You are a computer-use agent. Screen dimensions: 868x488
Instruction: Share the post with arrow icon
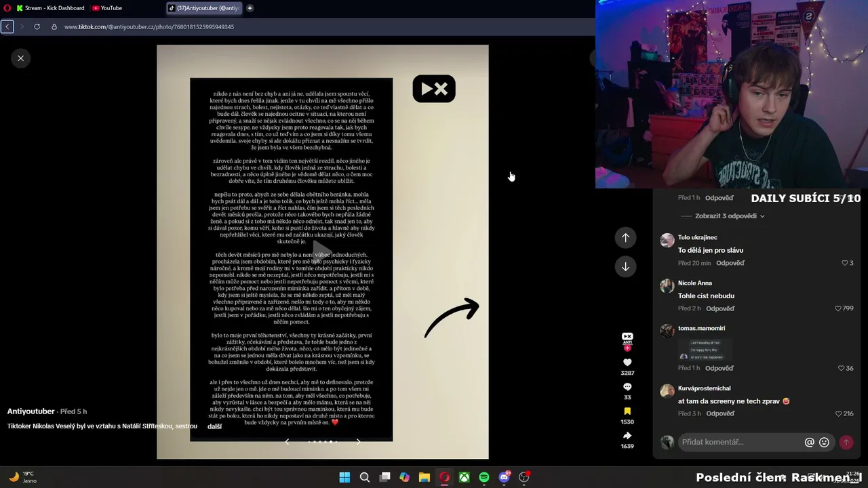(x=627, y=436)
